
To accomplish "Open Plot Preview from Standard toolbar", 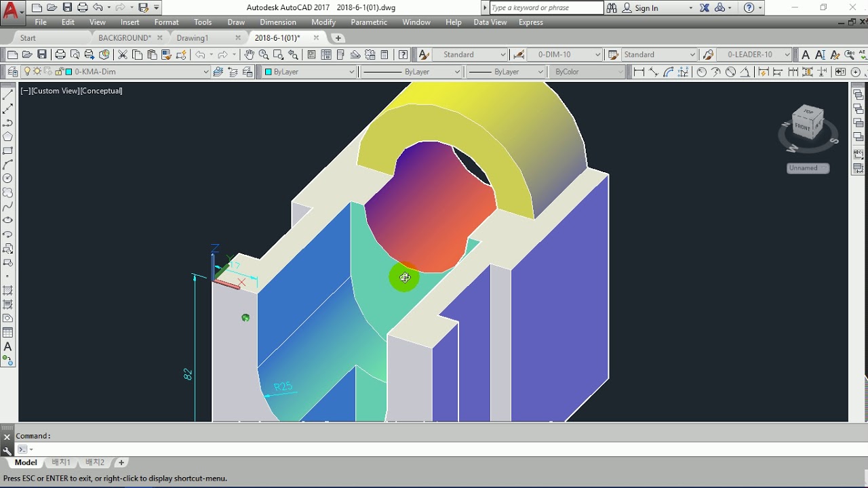I will (x=75, y=54).
